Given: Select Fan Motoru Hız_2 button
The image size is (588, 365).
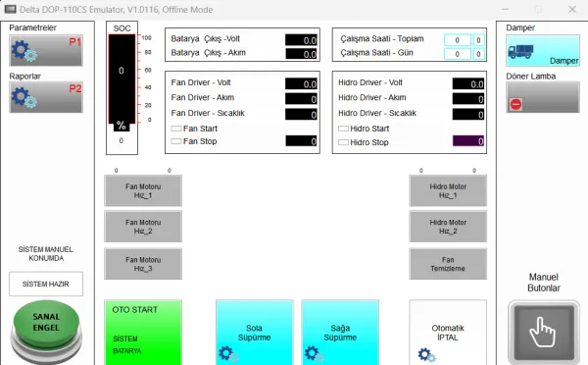Looking at the screenshot, I should point(143,227).
